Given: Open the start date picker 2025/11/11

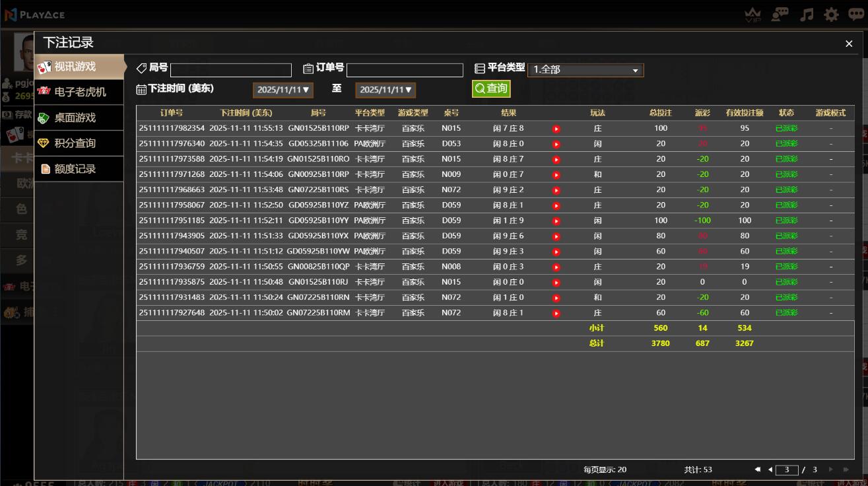Looking at the screenshot, I should (283, 90).
